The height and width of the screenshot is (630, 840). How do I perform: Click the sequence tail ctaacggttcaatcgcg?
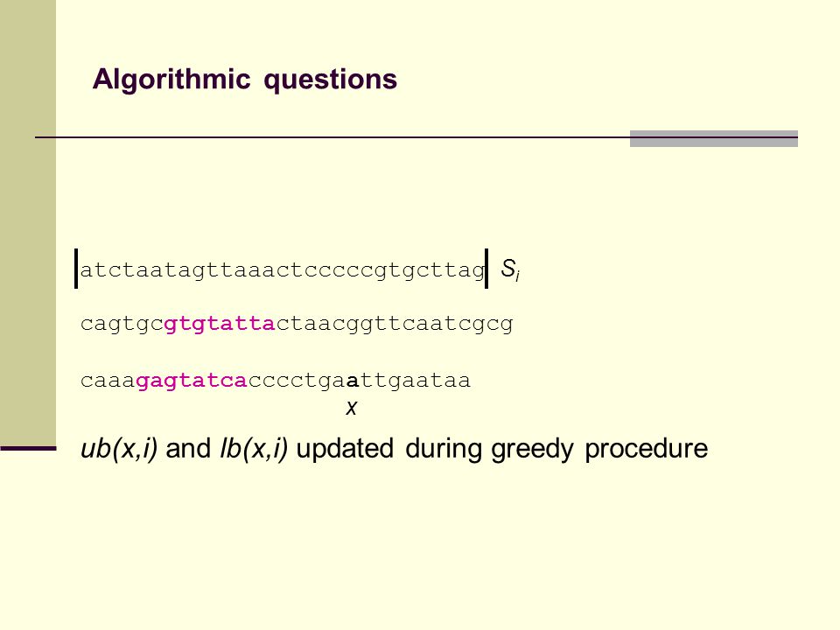[395, 324]
